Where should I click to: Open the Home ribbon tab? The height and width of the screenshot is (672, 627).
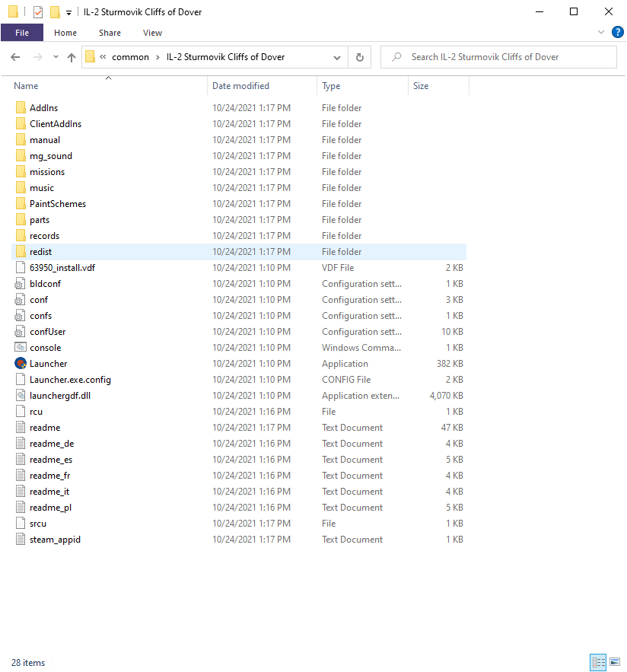[x=65, y=33]
